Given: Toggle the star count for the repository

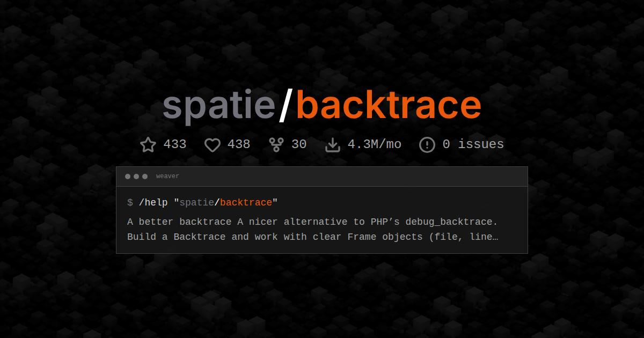Looking at the screenshot, I should [x=174, y=144].
